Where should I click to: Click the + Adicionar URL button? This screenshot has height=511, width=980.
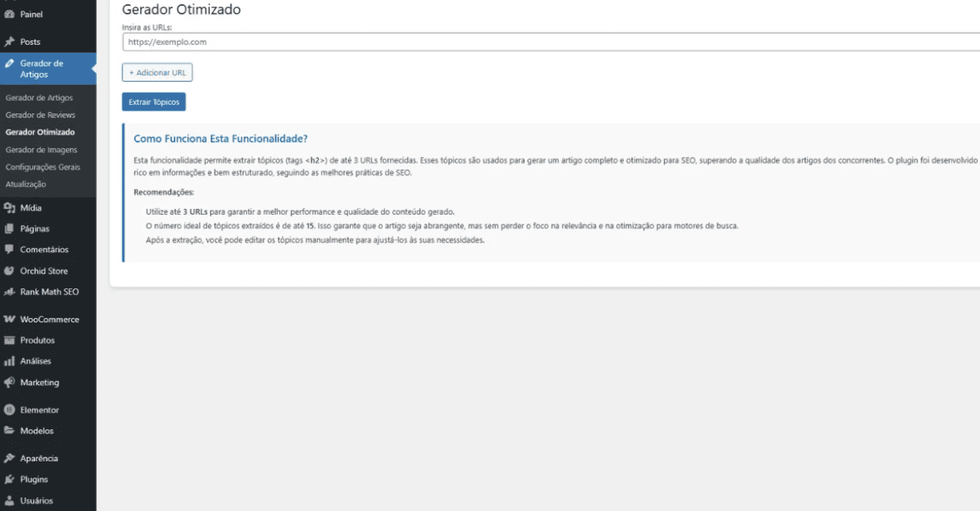157,73
